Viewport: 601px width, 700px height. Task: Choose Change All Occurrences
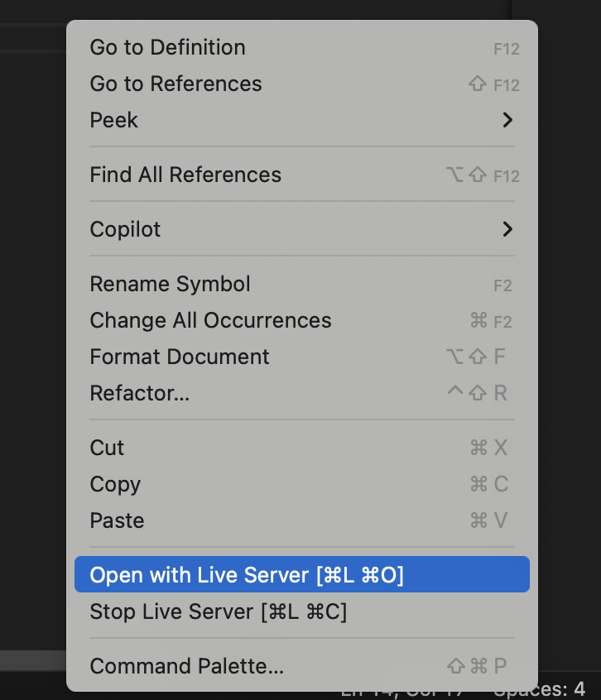[x=210, y=320]
